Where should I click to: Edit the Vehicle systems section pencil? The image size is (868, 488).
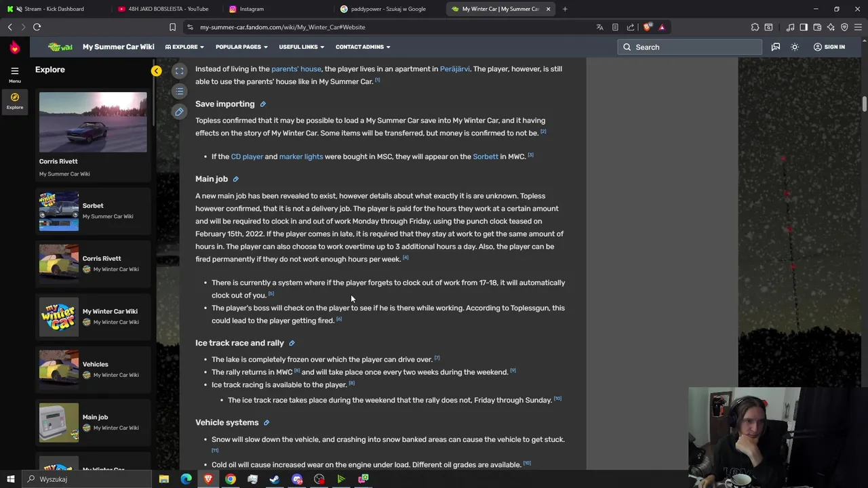tap(267, 422)
